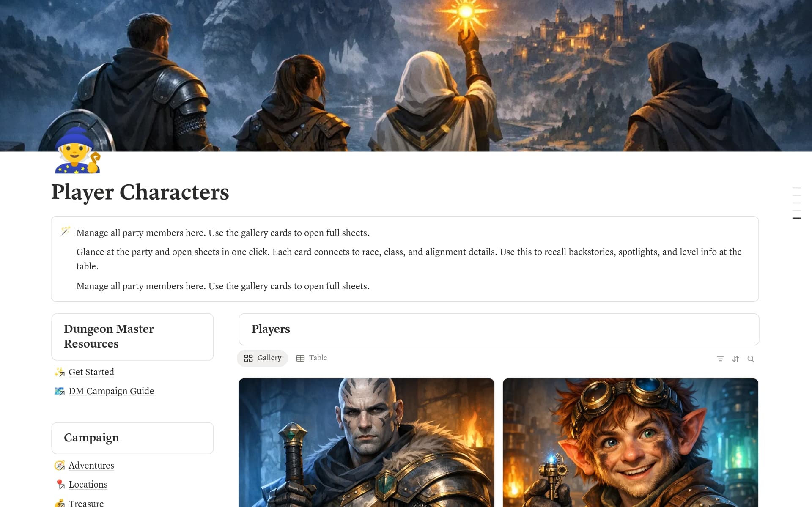
Task: Switch to the Table view tab
Action: [x=312, y=358]
